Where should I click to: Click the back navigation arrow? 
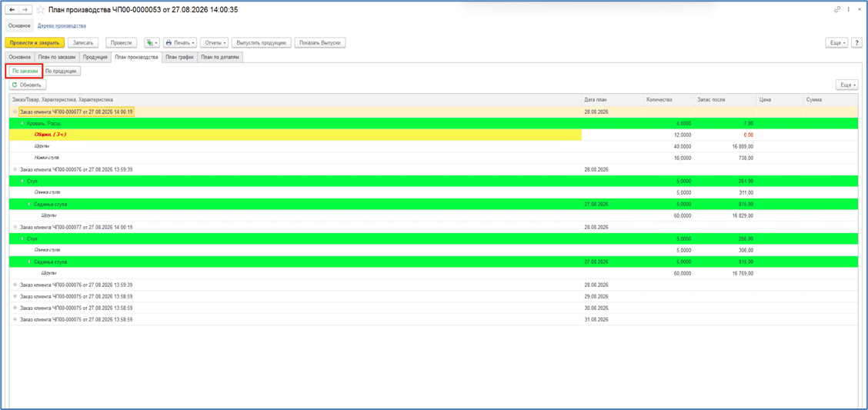tap(12, 10)
